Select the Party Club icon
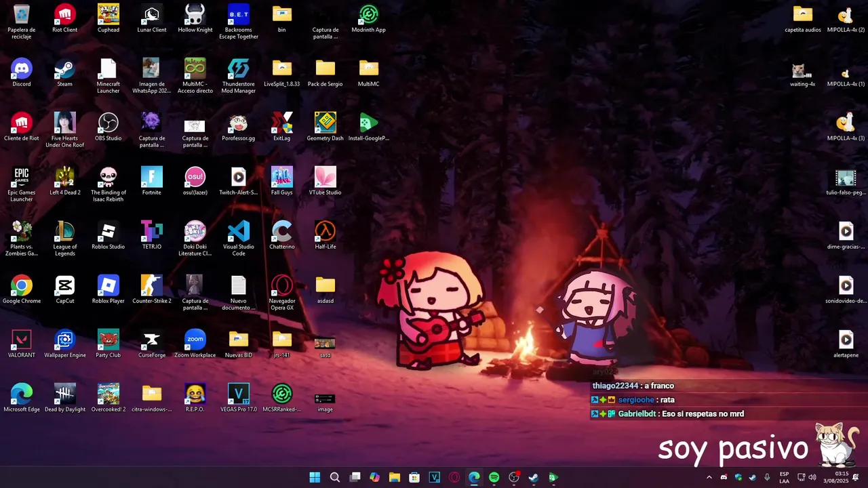The image size is (868, 488). (108, 344)
